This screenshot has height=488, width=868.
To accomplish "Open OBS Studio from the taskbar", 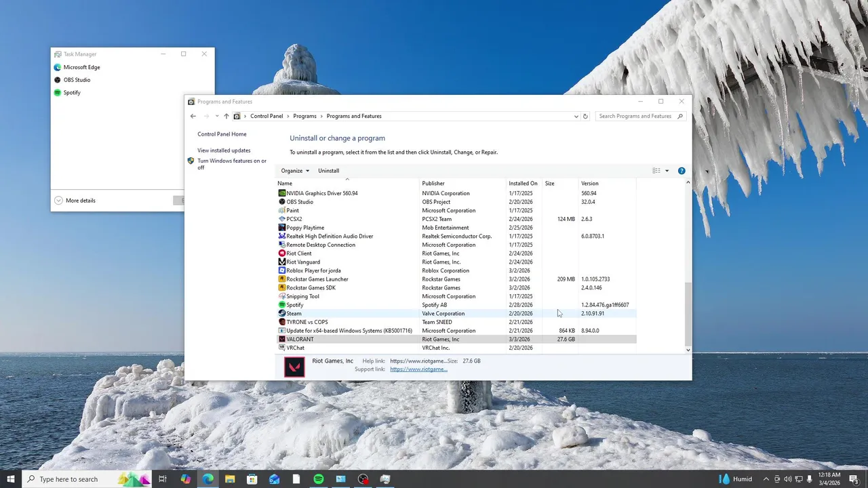I will [x=363, y=479].
